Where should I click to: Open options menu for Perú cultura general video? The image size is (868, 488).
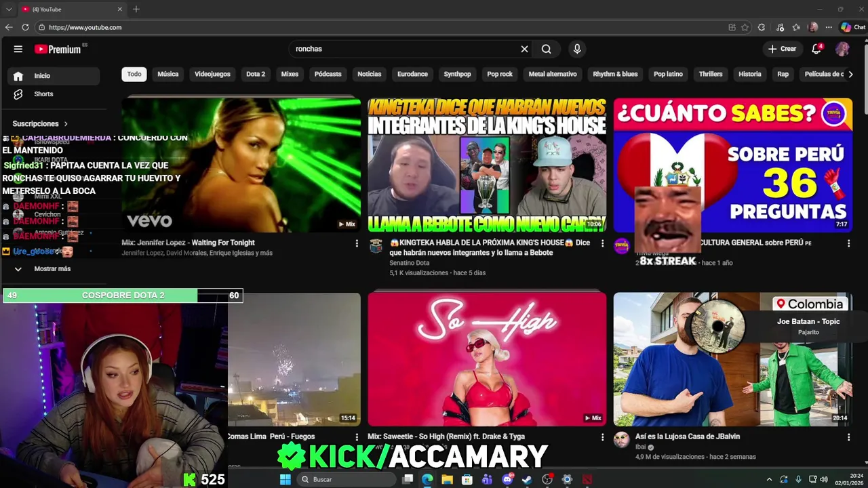pyautogui.click(x=848, y=243)
